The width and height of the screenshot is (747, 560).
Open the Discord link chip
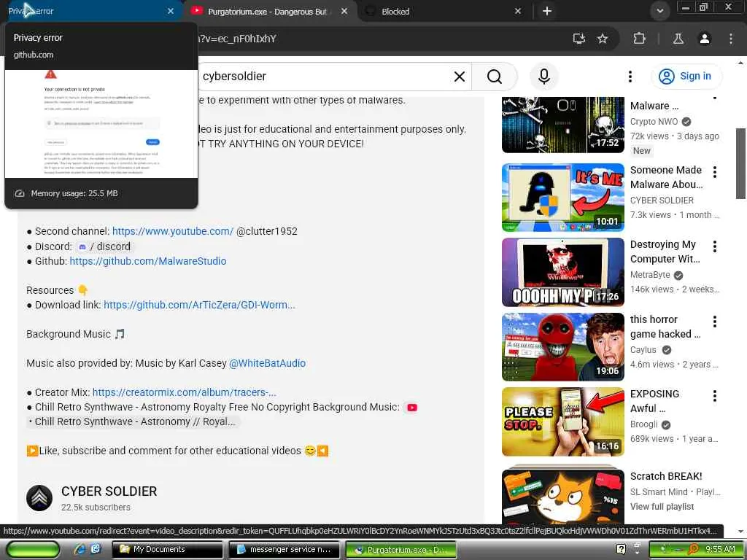(x=104, y=246)
